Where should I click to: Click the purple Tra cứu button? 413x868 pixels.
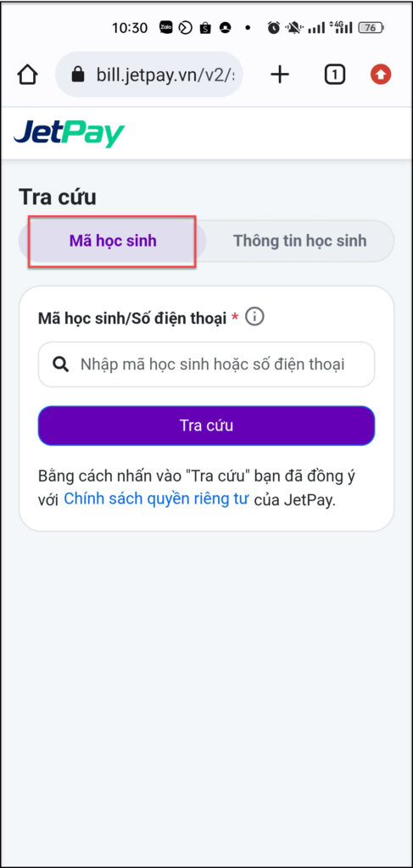coord(207,426)
